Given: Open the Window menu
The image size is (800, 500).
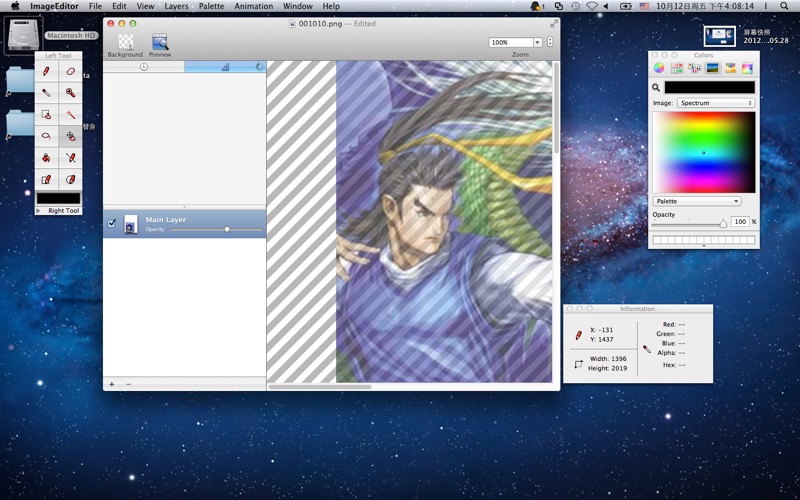Looking at the screenshot, I should pyautogui.click(x=298, y=6).
